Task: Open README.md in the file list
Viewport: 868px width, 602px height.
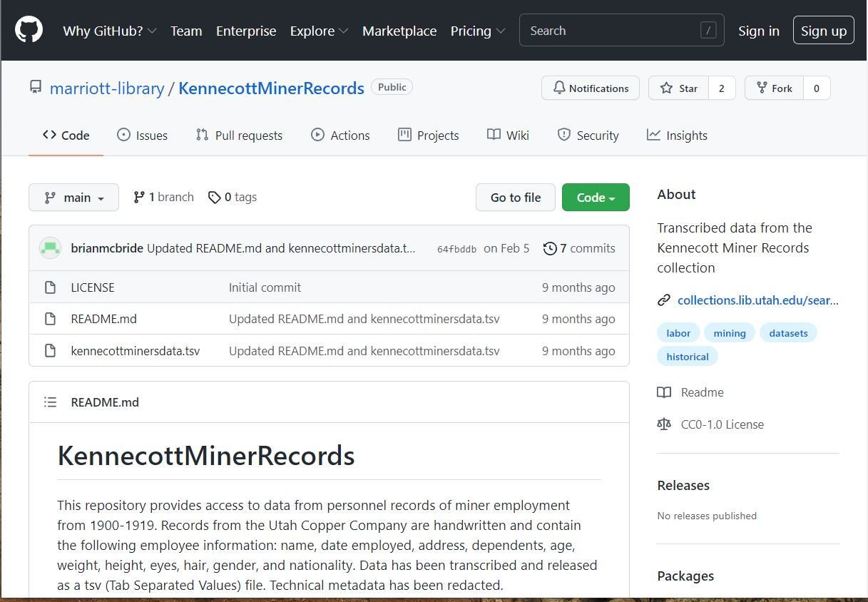Action: (x=104, y=319)
